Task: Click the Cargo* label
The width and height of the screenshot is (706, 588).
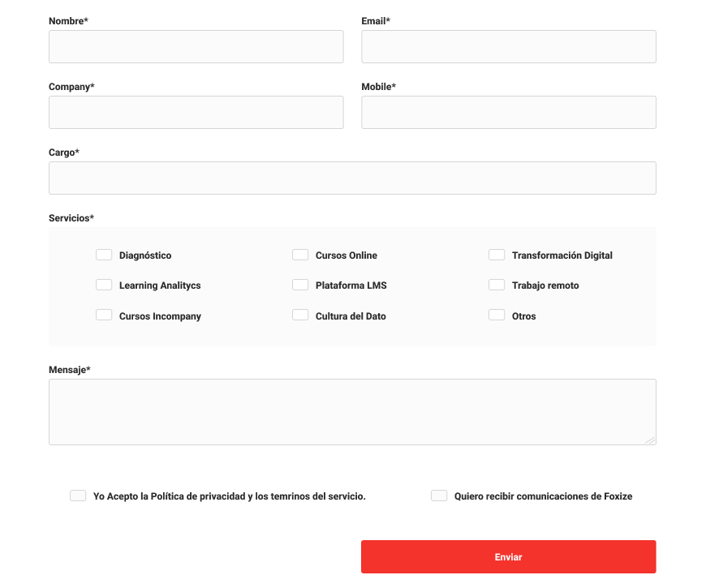Action: pos(64,152)
